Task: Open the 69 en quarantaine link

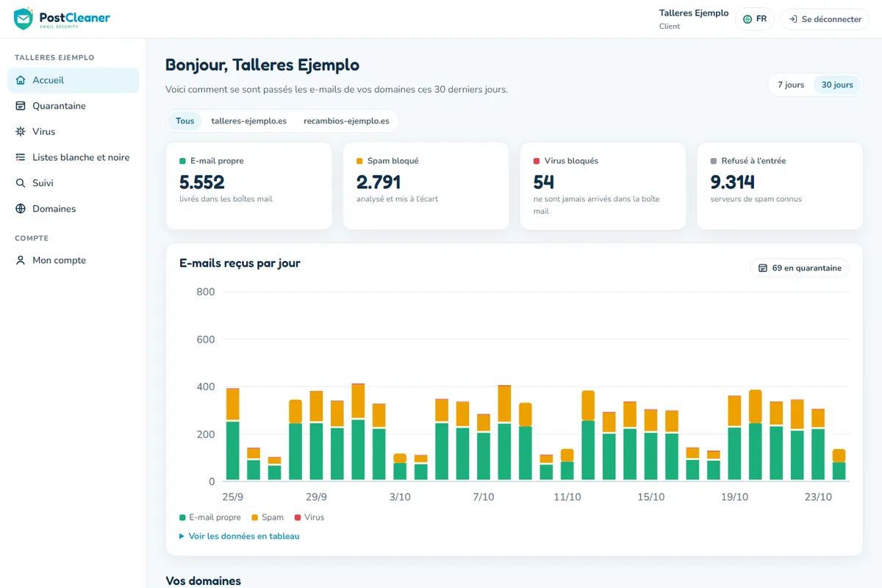Action: click(800, 268)
